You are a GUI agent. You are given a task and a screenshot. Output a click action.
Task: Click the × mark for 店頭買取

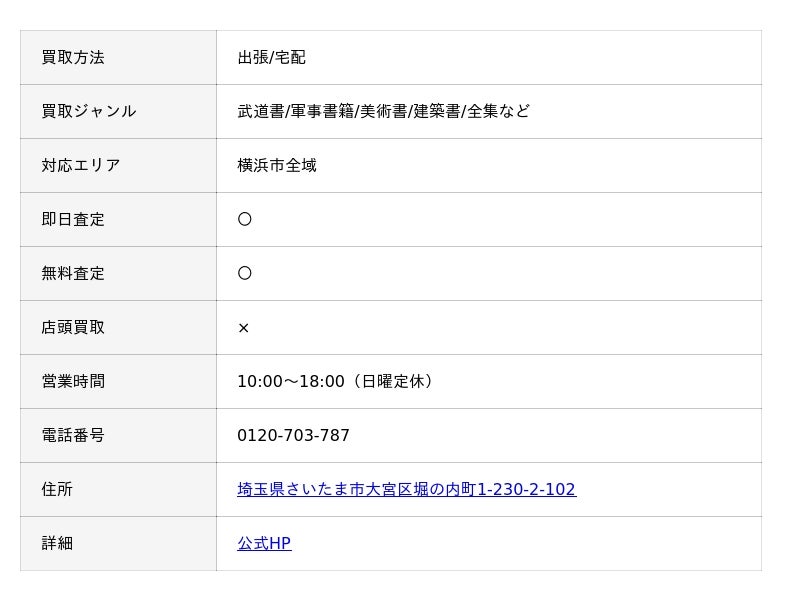coord(244,328)
